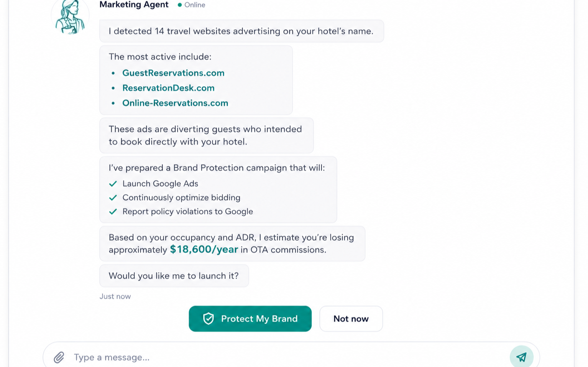Click the Protect My Brand button
Screen dimensions: 588x367
coord(250,319)
